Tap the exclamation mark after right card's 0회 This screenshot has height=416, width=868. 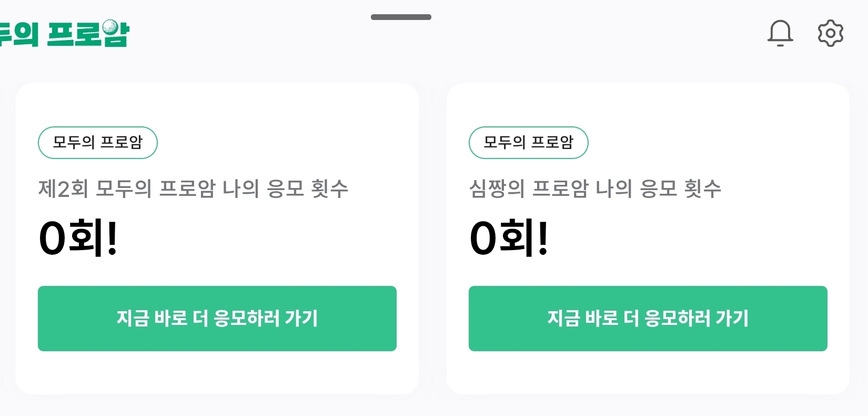[543, 238]
